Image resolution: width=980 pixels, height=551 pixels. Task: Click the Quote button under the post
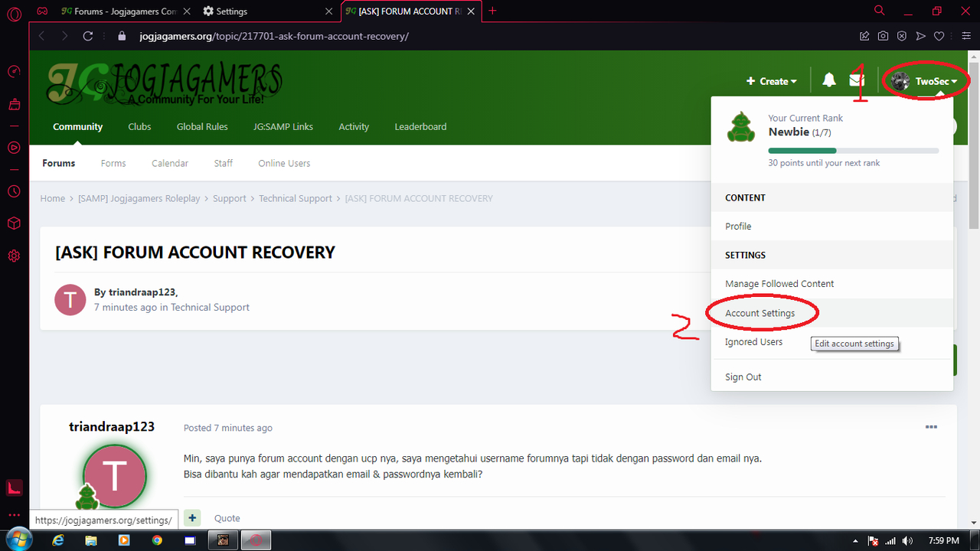[x=227, y=518]
